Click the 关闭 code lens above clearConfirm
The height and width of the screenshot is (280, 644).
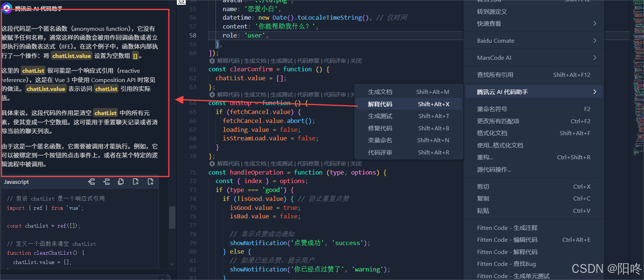point(356,61)
